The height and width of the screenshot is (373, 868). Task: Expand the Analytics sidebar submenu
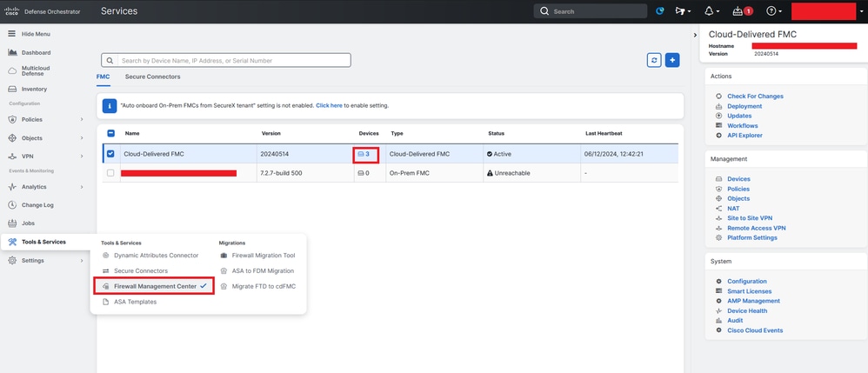(82, 187)
